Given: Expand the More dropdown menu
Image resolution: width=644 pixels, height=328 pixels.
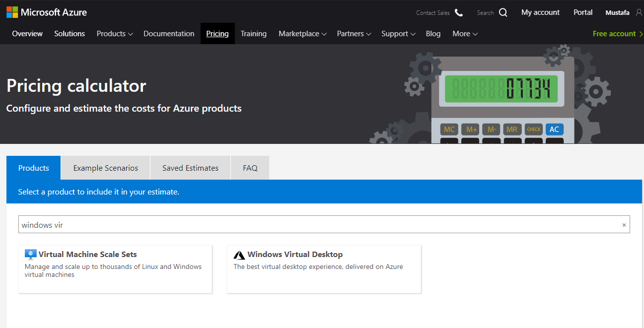Looking at the screenshot, I should tap(465, 34).
